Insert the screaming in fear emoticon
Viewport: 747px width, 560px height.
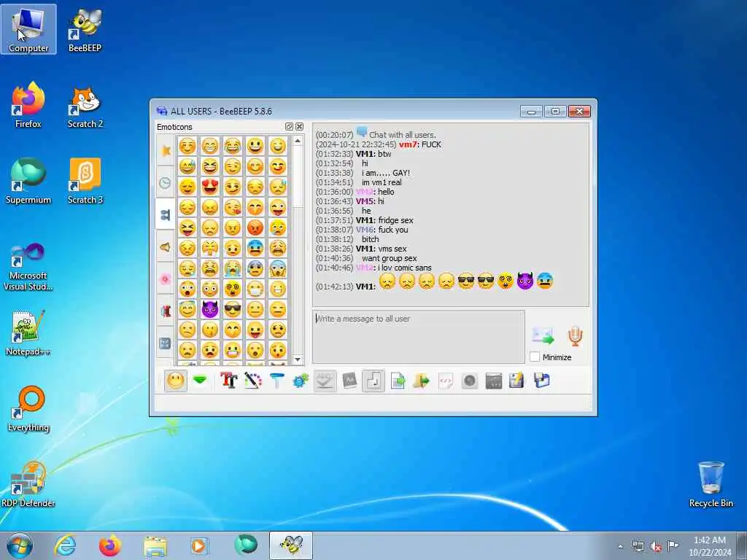(278, 268)
